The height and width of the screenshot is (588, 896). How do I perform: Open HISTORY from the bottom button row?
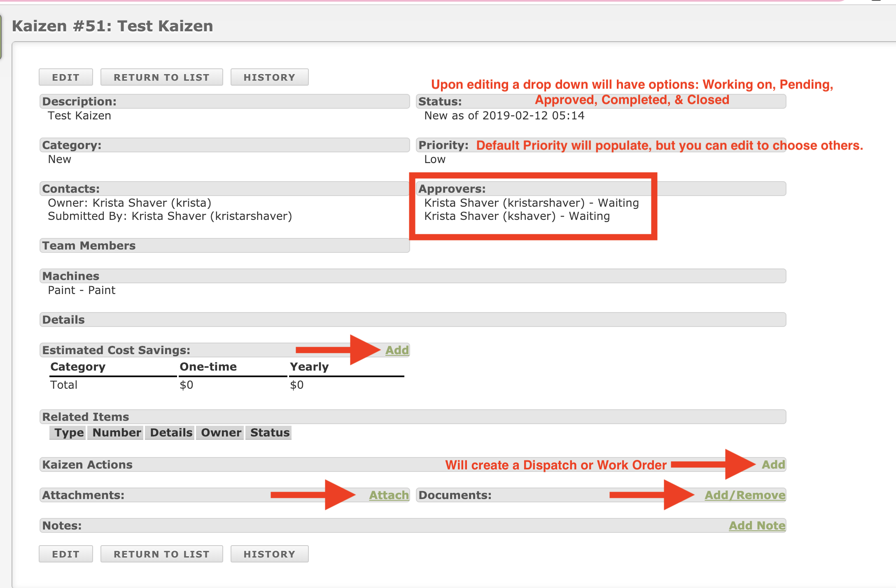point(270,554)
